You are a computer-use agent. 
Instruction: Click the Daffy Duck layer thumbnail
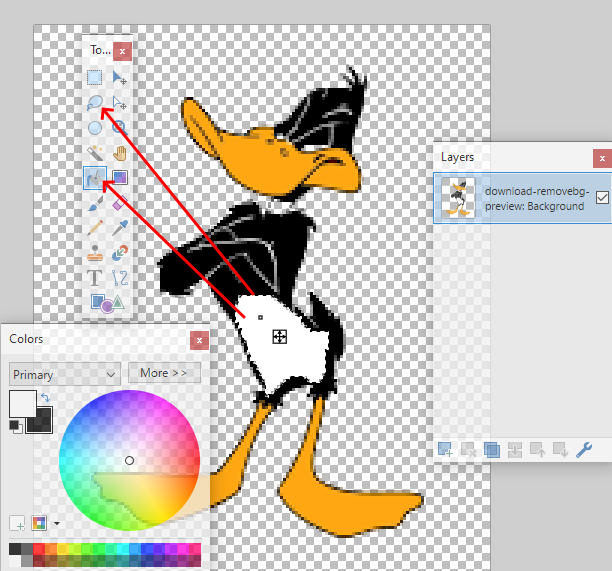point(458,197)
